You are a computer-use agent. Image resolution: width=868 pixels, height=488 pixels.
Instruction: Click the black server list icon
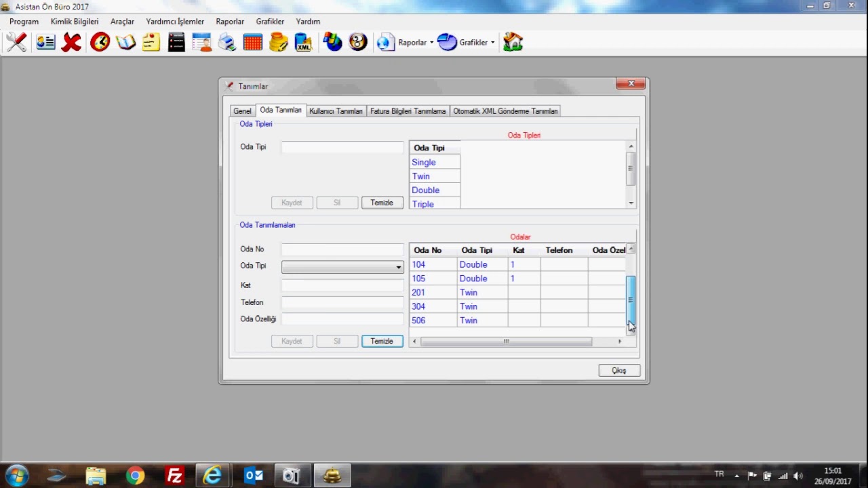(x=176, y=42)
